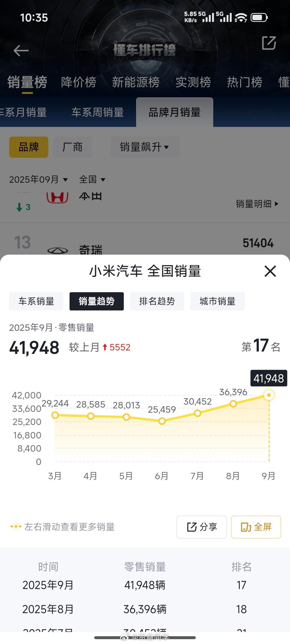
Task: Open the 2025年09月 date dropdown
Action: point(38,179)
